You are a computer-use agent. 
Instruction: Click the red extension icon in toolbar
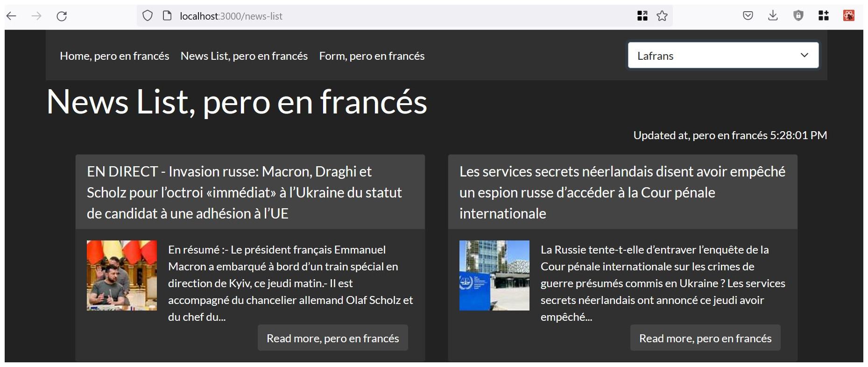pos(849,16)
